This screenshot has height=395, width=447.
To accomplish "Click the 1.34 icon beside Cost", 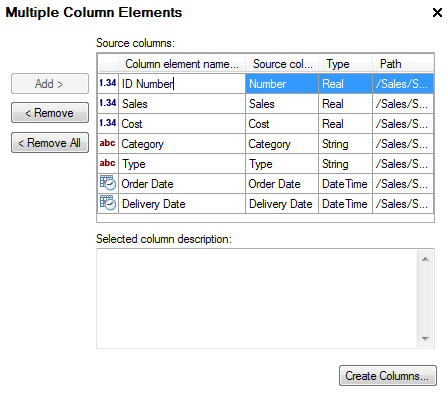I will (108, 123).
